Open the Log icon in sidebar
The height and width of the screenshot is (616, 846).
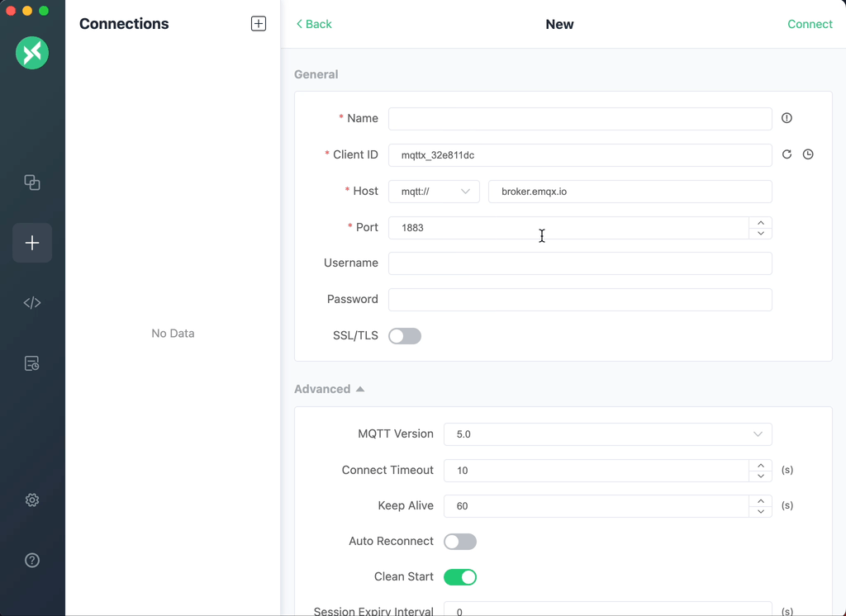click(32, 363)
